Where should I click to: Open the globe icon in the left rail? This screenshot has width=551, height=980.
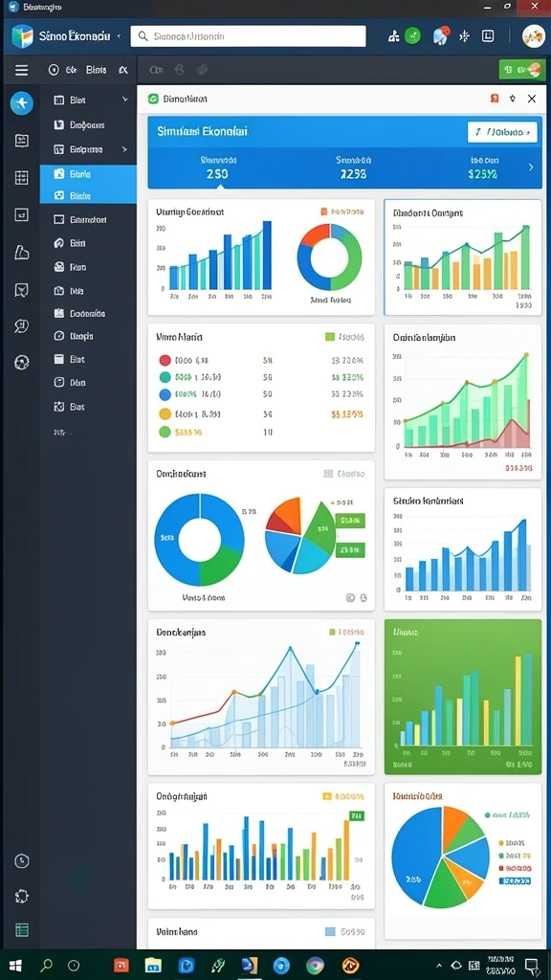tap(21, 362)
